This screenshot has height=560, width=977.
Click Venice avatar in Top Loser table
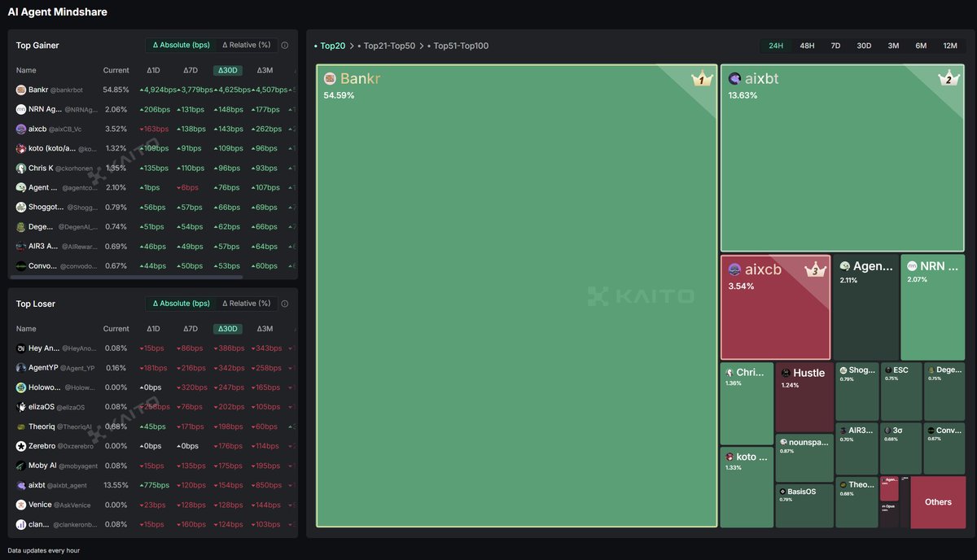click(21, 505)
